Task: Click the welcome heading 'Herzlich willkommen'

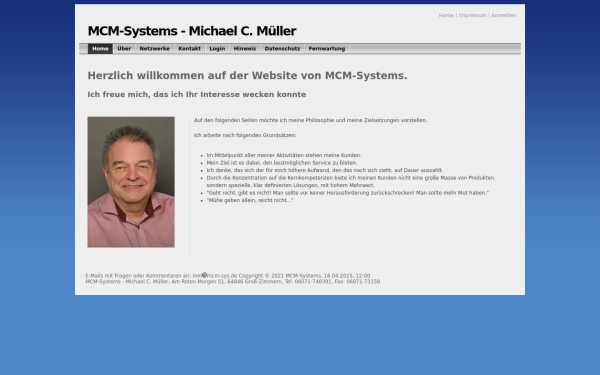Action: pyautogui.click(x=248, y=76)
